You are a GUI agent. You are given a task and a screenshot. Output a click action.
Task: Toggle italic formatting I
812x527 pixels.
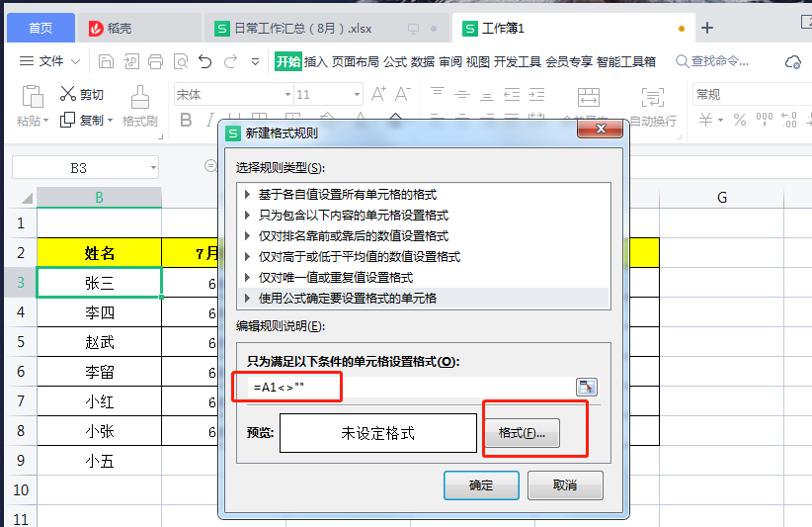click(209, 121)
